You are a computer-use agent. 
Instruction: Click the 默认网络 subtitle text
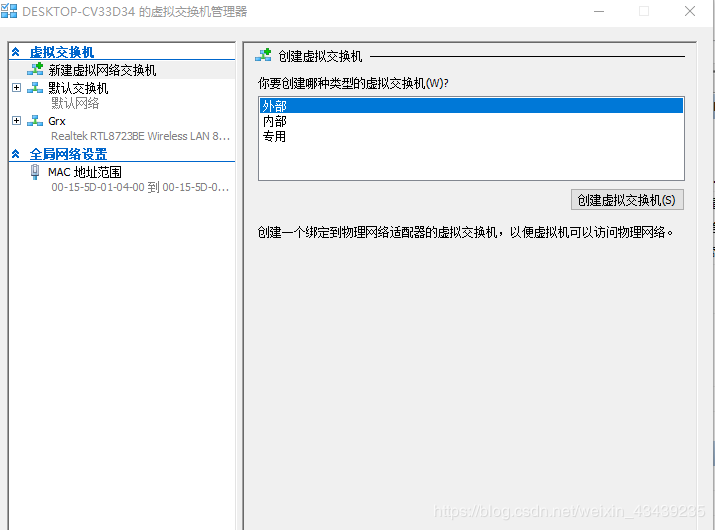click(75, 104)
